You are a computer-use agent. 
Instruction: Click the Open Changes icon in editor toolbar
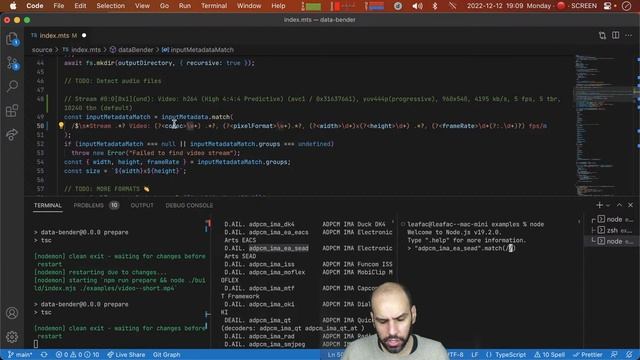[x=602, y=36]
